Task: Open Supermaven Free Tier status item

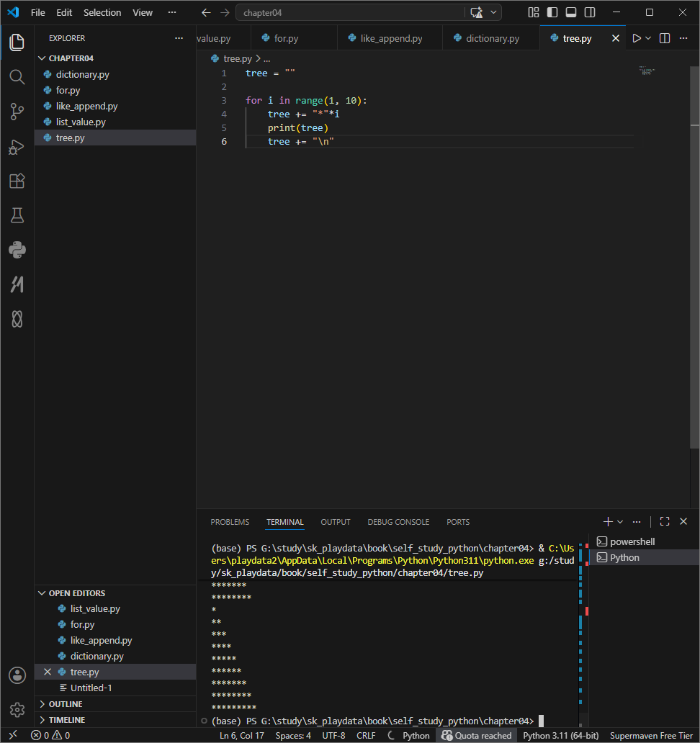Action: (x=651, y=735)
